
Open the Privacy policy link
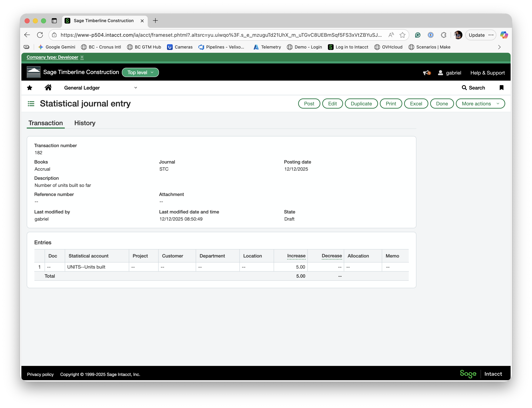click(x=40, y=374)
